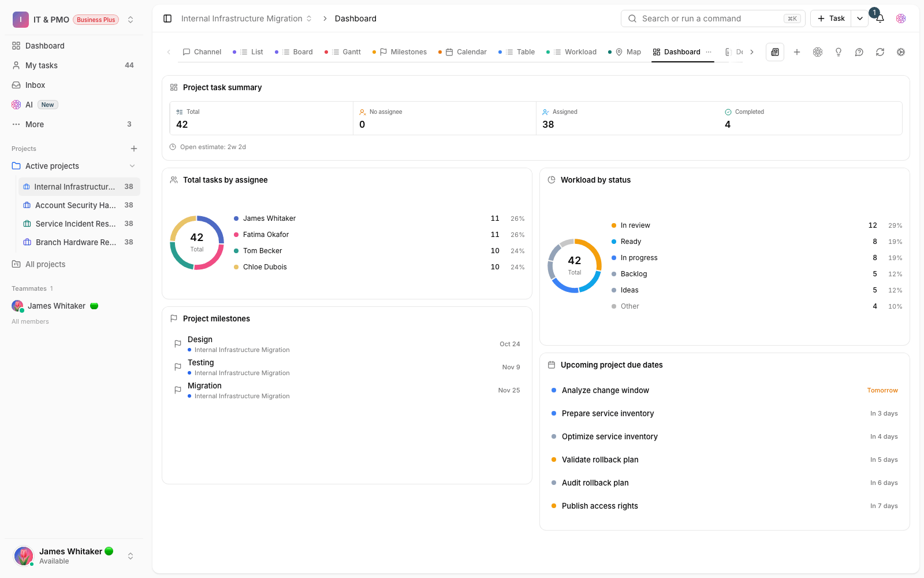The image size is (924, 578).
Task: Open the 'Analyze change window' due item
Action: 725,390
